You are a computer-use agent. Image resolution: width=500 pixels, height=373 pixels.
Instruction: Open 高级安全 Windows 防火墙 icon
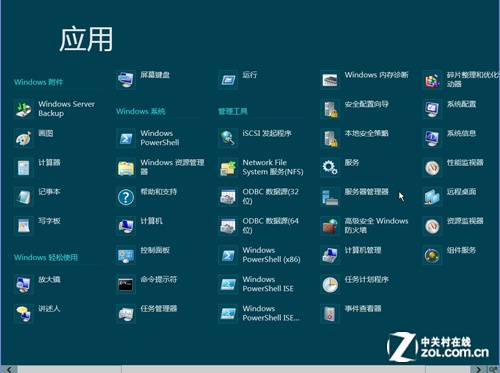pos(330,226)
